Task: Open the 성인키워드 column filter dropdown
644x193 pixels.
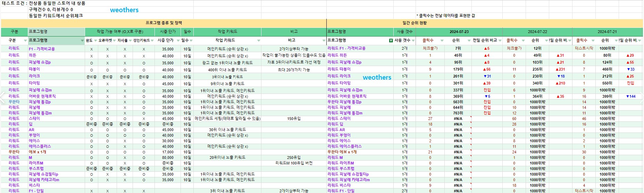Action: (x=152, y=41)
